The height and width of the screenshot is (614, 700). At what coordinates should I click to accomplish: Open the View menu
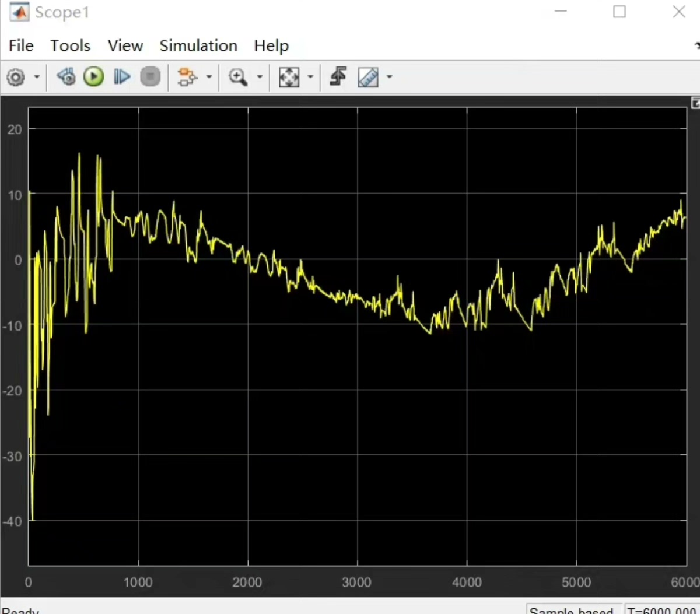(x=125, y=45)
